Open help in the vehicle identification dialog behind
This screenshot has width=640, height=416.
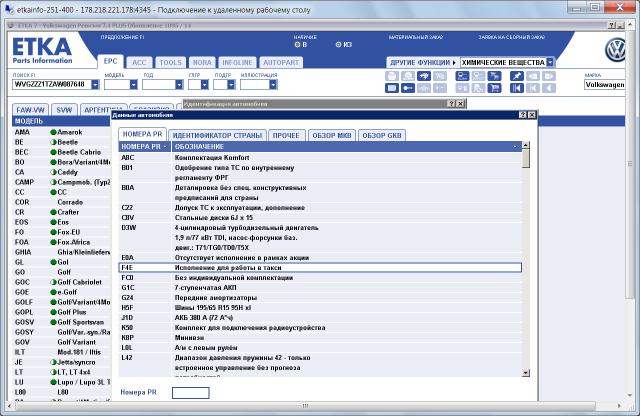451,104
